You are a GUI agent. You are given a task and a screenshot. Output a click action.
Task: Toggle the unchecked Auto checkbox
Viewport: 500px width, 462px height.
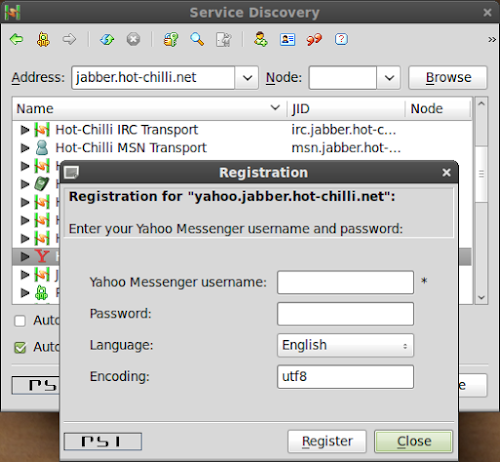20,321
